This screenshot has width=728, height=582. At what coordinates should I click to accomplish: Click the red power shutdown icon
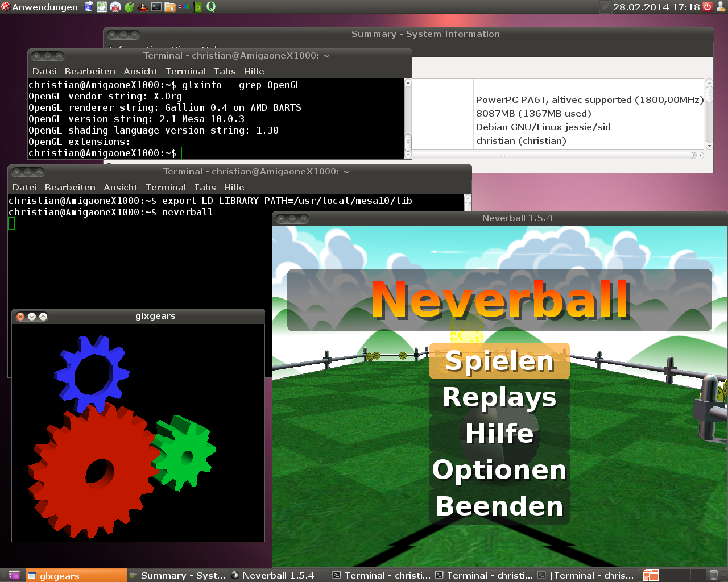pos(708,7)
